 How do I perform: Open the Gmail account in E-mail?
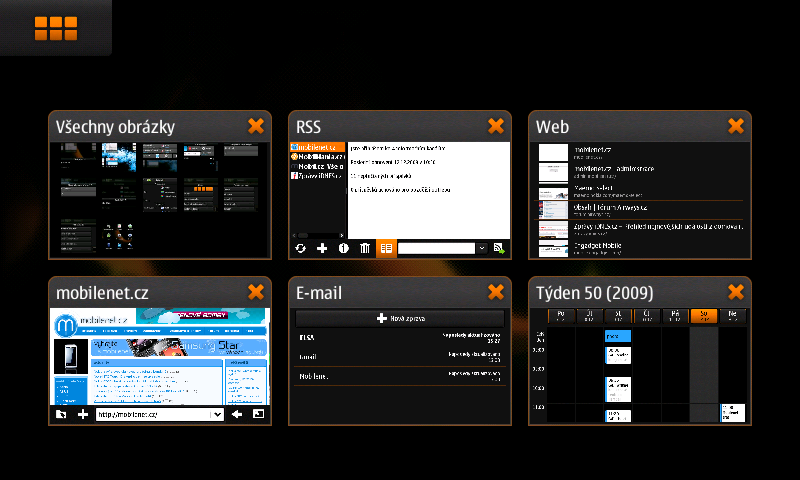click(400, 357)
